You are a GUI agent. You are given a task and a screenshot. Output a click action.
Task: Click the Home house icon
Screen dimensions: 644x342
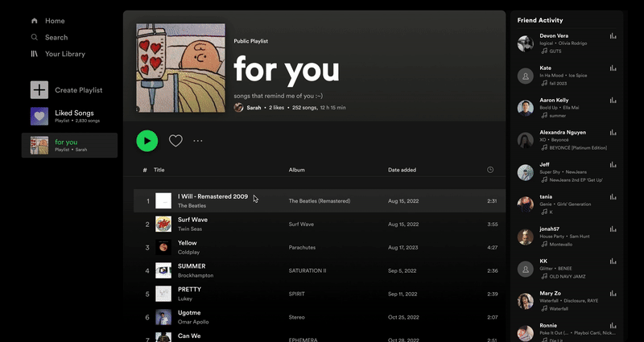click(35, 21)
